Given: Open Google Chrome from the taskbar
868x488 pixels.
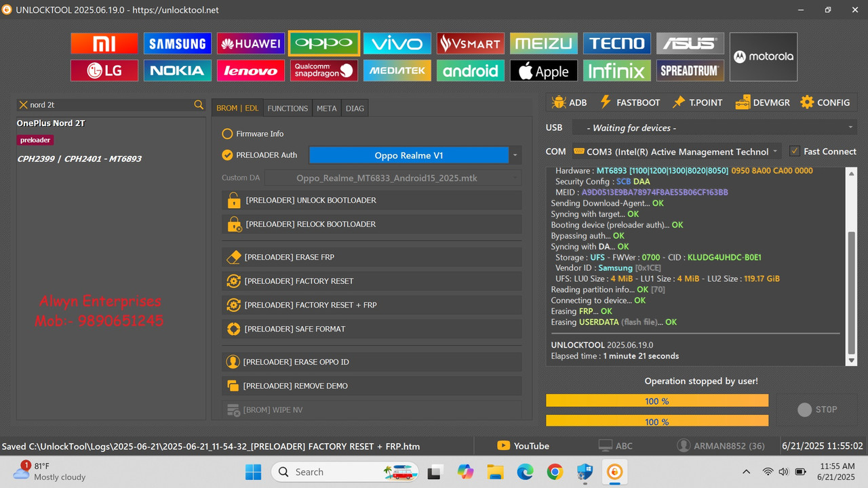Looking at the screenshot, I should pos(555,472).
